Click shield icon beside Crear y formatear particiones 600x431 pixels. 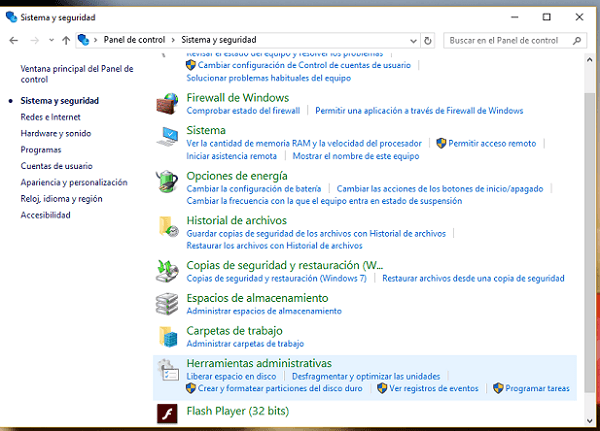(191, 388)
